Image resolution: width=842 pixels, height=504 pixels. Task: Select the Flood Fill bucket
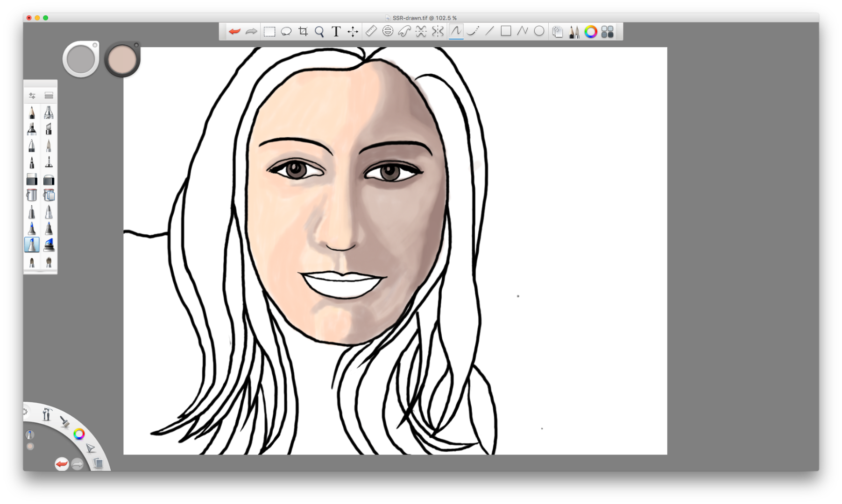[x=32, y=196]
